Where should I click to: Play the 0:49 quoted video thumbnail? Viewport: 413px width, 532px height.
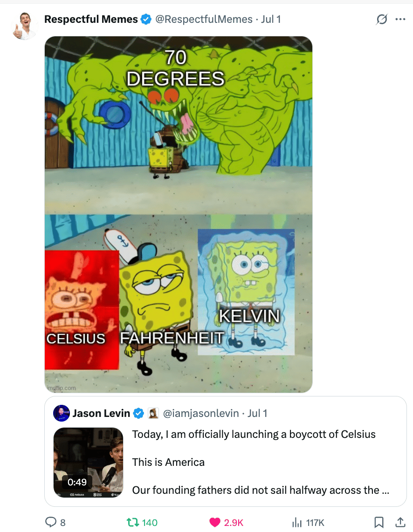point(88,463)
